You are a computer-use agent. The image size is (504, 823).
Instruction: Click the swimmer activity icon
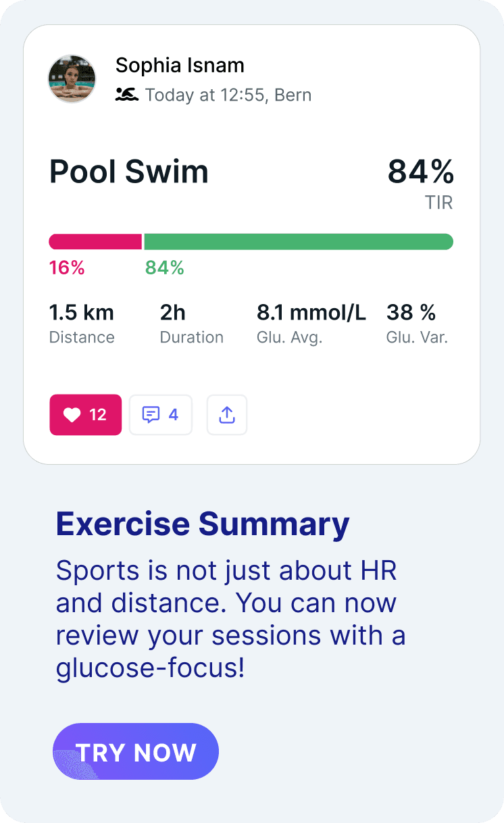(126, 94)
